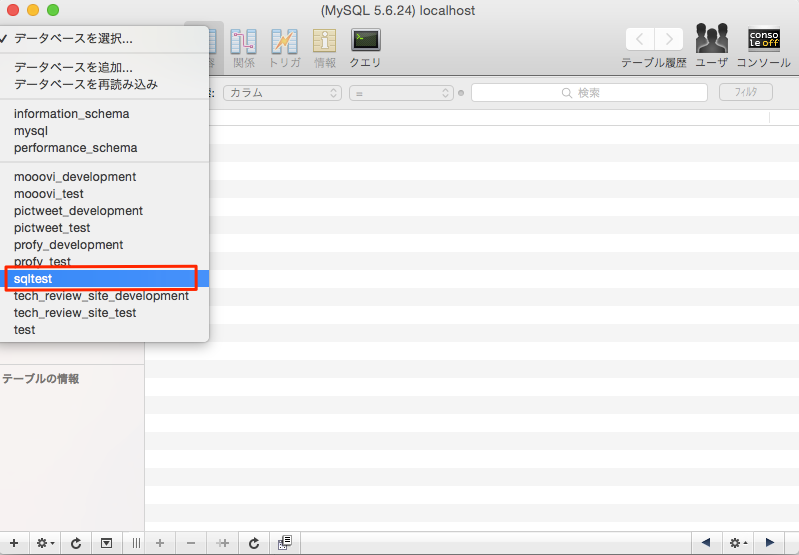Open the pagination gear menu at bottom right
Image resolution: width=799 pixels, height=555 pixels.
[739, 543]
